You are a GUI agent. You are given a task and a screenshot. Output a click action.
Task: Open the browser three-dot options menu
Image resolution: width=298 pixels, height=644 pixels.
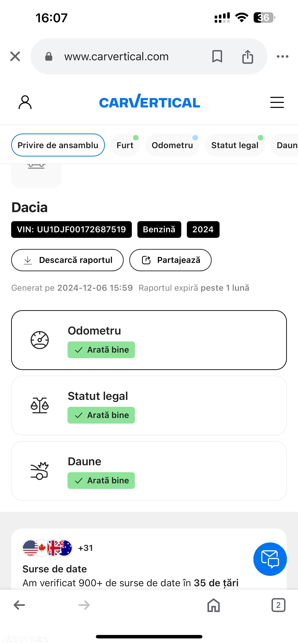(x=282, y=57)
